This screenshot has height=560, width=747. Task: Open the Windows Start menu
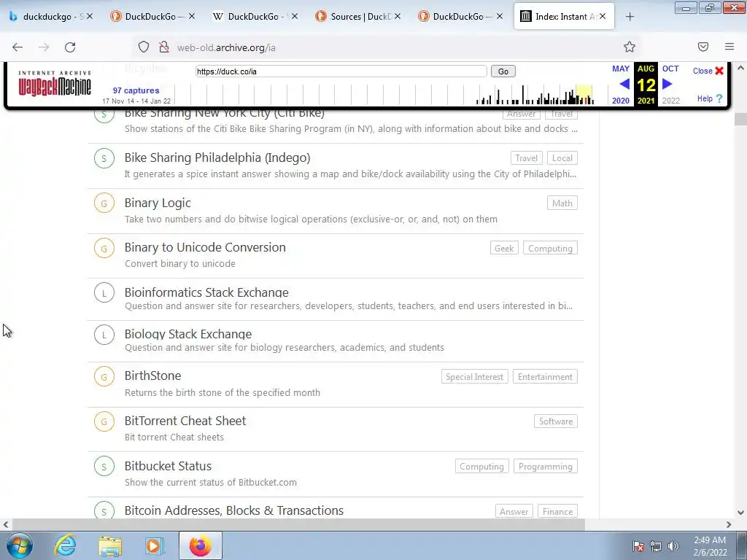click(19, 545)
